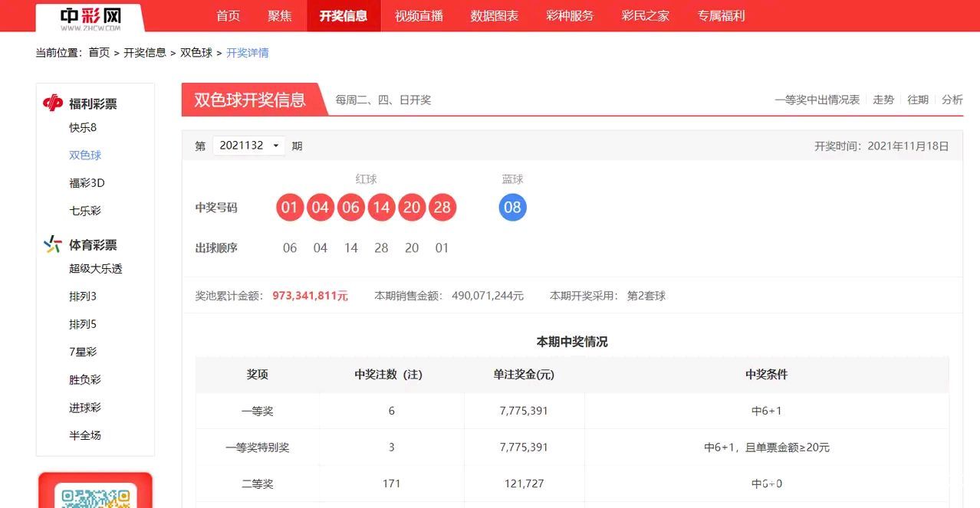980x508 pixels.
Task: Click the 双色球开奖信息 red header banner
Action: pos(254,100)
